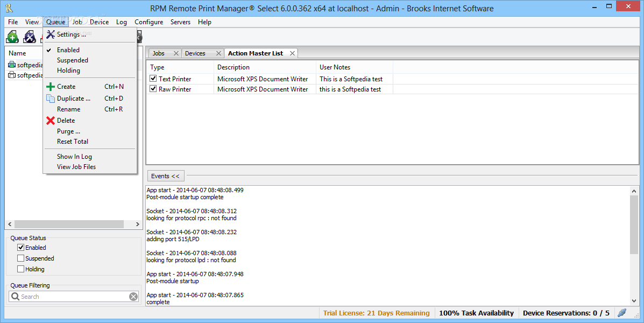Open the Configure menu
Screen dimensions: 644x323
click(148, 22)
